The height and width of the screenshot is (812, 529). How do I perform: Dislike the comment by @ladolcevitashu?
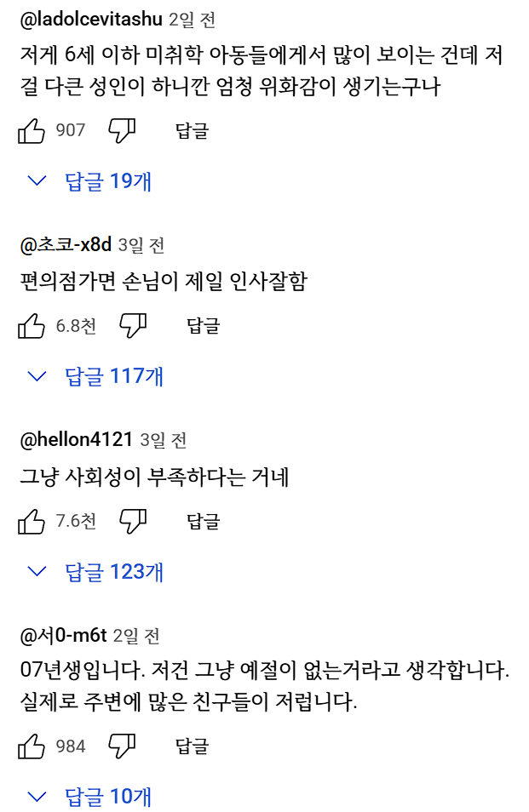(x=123, y=130)
